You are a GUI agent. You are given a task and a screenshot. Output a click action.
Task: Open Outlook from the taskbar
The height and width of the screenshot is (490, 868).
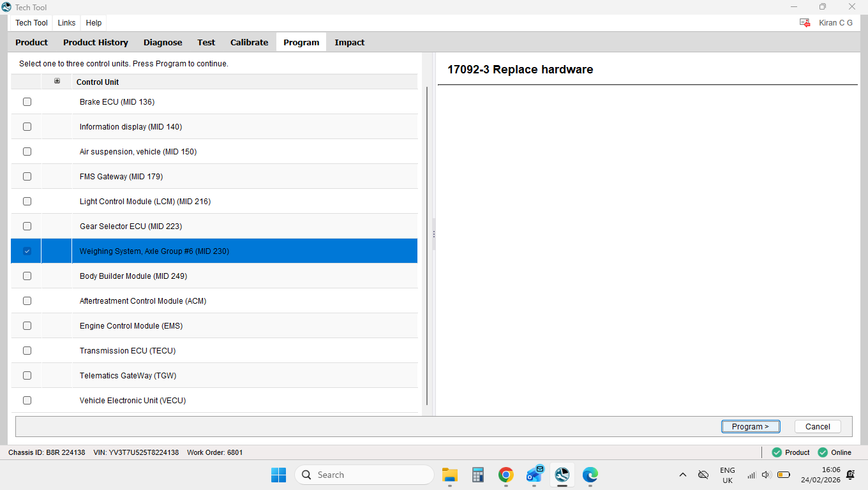pos(534,474)
